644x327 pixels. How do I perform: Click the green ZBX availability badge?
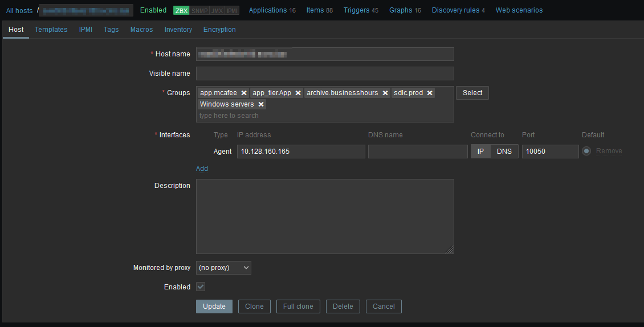point(181,10)
